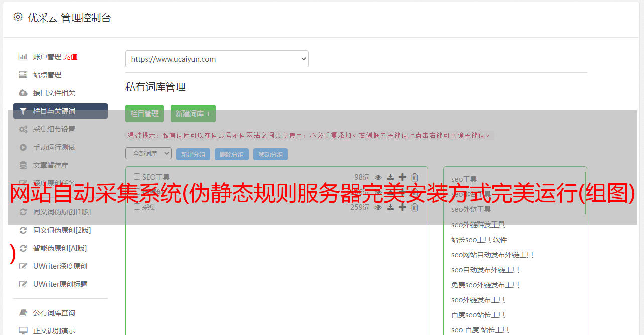This screenshot has height=335, width=644.
Task: Click the bar chart icon for 账户管理
Action: (x=23, y=57)
